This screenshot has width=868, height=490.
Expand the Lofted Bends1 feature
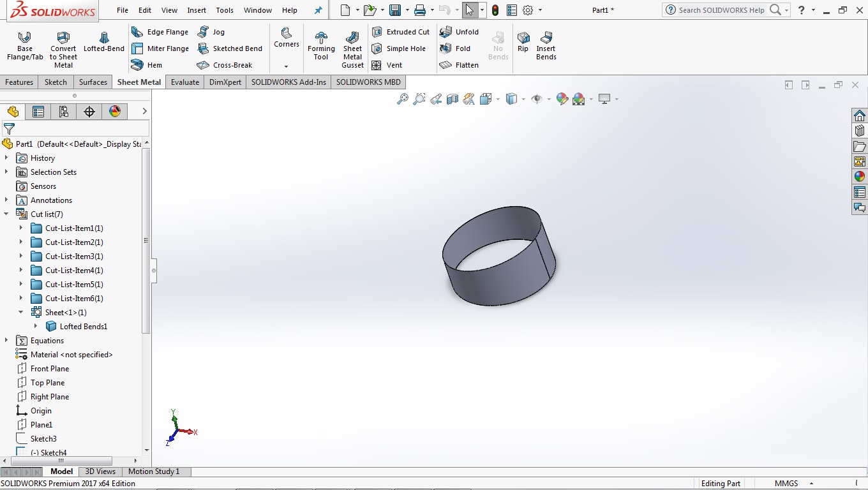pos(36,327)
